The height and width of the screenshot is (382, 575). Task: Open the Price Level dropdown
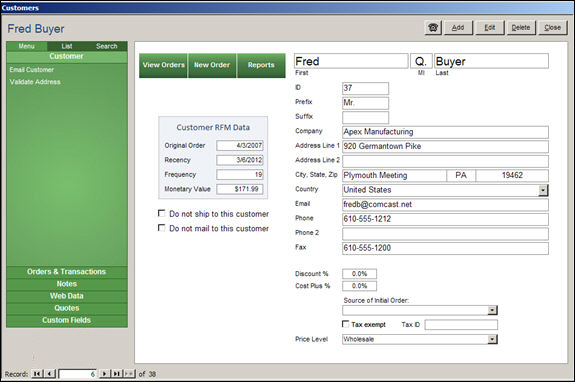click(492, 339)
